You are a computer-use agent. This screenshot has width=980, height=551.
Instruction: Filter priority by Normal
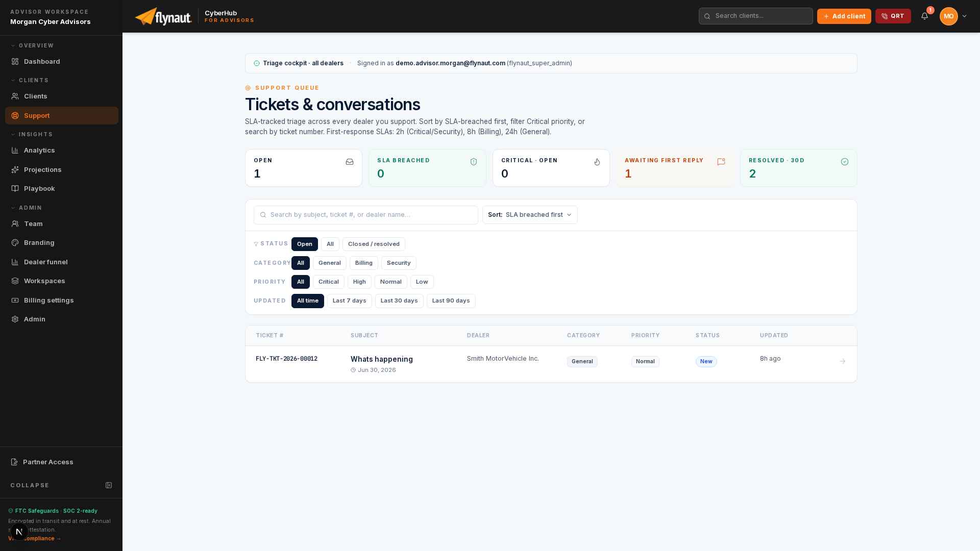pos(391,282)
